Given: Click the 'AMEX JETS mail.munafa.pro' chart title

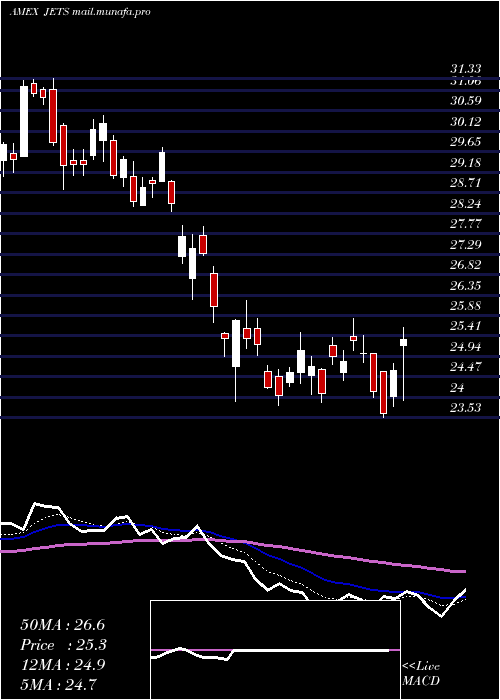Looking at the screenshot, I should click(79, 12).
